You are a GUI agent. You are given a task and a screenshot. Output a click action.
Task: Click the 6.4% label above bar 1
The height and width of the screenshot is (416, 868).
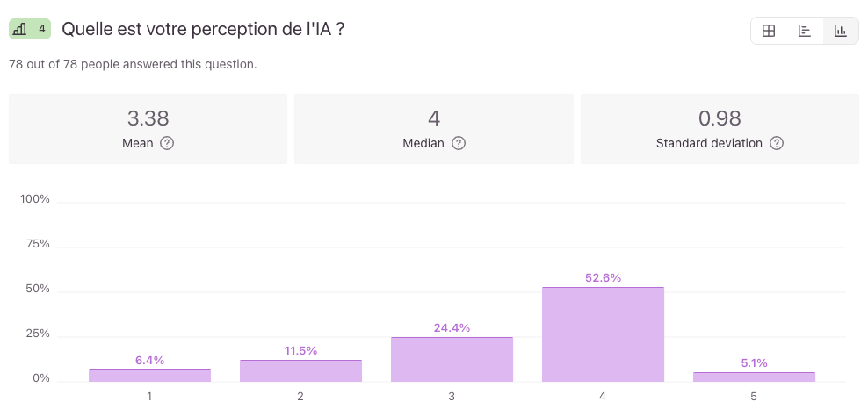[x=149, y=360]
